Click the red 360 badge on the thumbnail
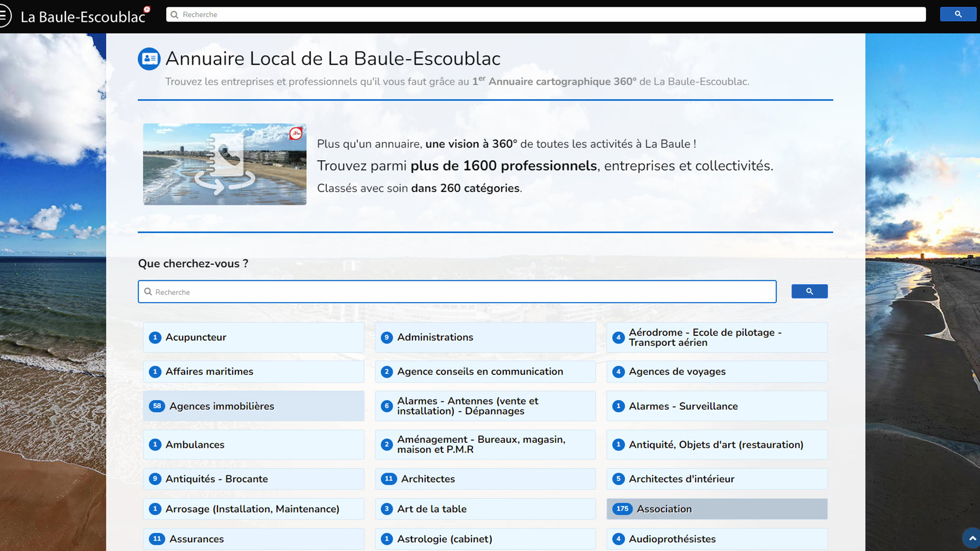Image resolution: width=980 pixels, height=551 pixels. tap(296, 134)
